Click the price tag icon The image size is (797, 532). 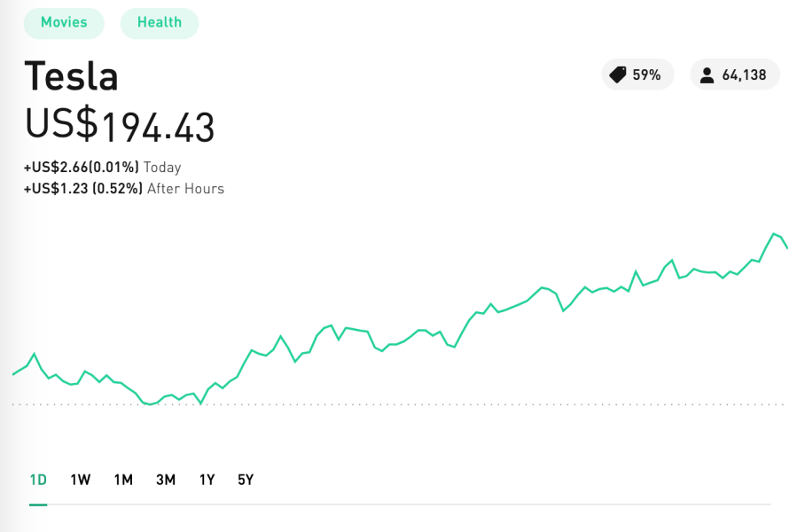(618, 75)
